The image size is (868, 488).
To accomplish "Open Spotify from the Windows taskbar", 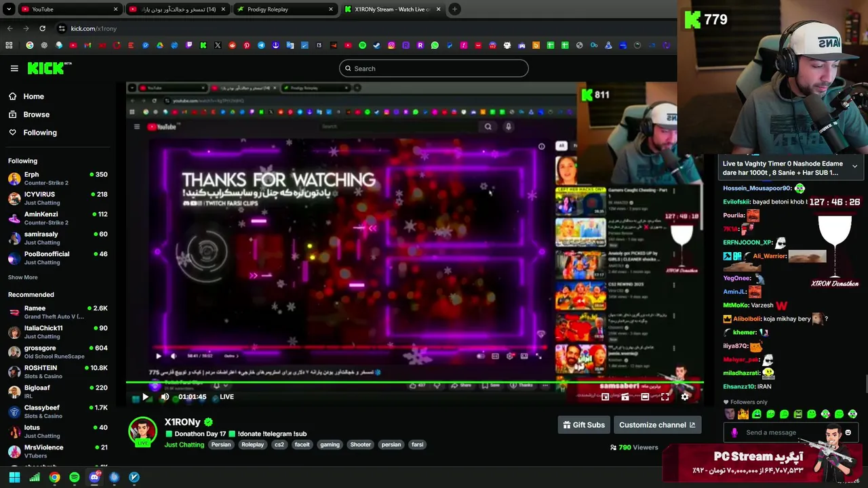I will [x=75, y=477].
